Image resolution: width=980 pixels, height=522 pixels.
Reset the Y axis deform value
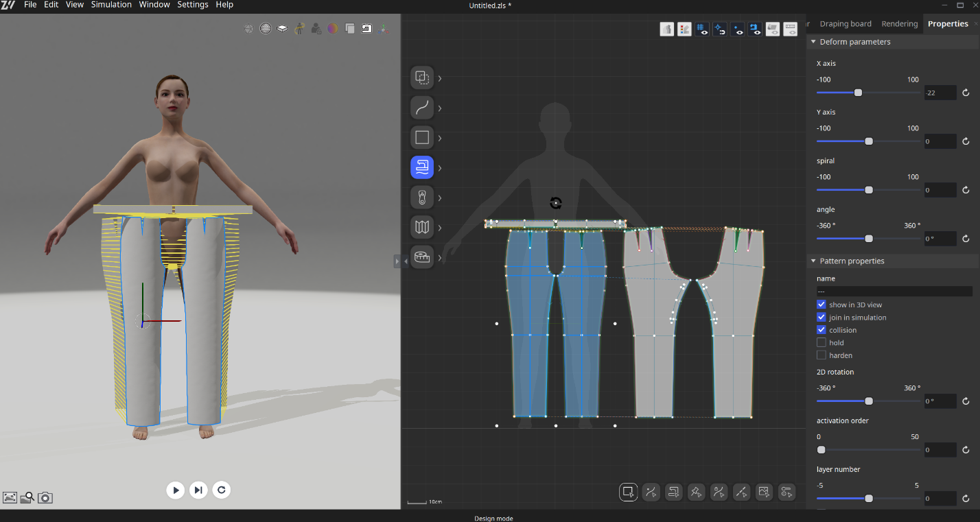click(x=966, y=141)
